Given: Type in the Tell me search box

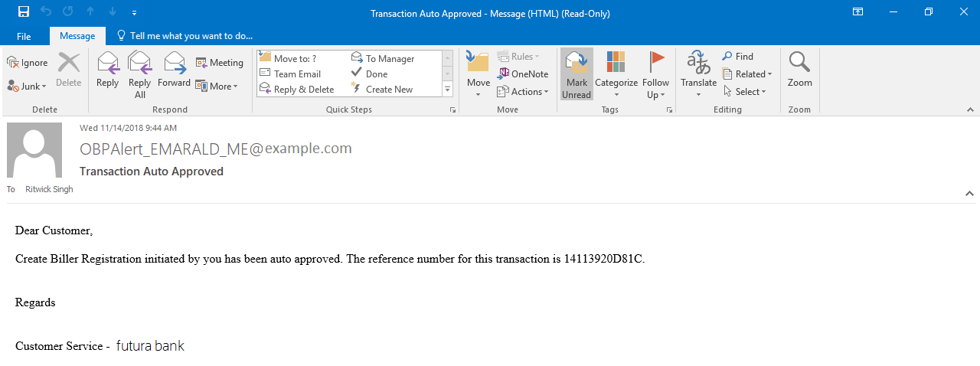Looking at the screenshot, I should (x=191, y=36).
